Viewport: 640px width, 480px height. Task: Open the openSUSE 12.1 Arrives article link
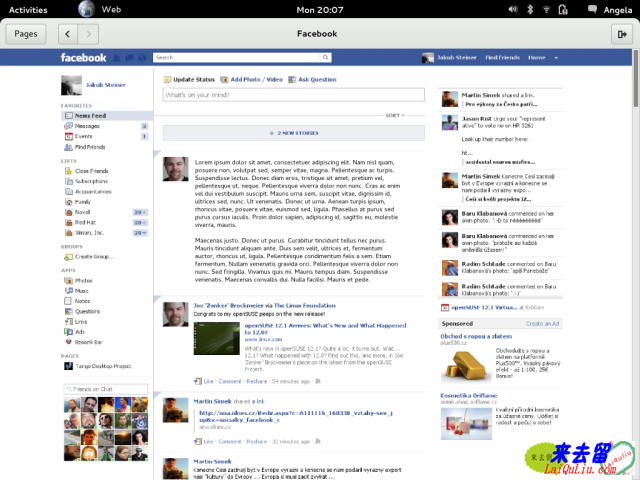(325, 329)
